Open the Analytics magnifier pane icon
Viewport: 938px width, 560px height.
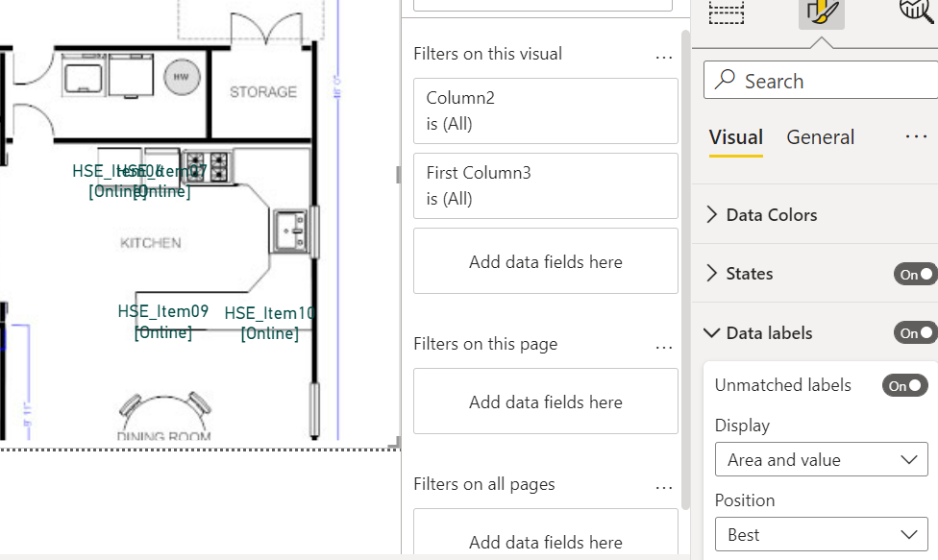917,10
